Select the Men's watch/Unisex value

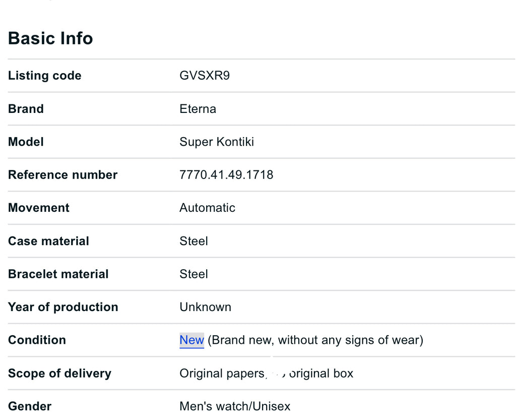235,406
